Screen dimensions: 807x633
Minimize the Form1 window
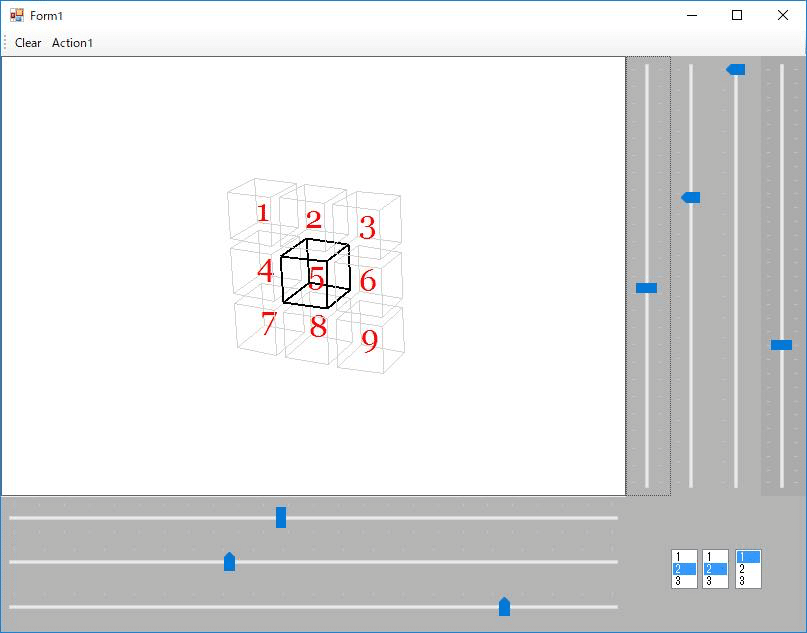[692, 15]
